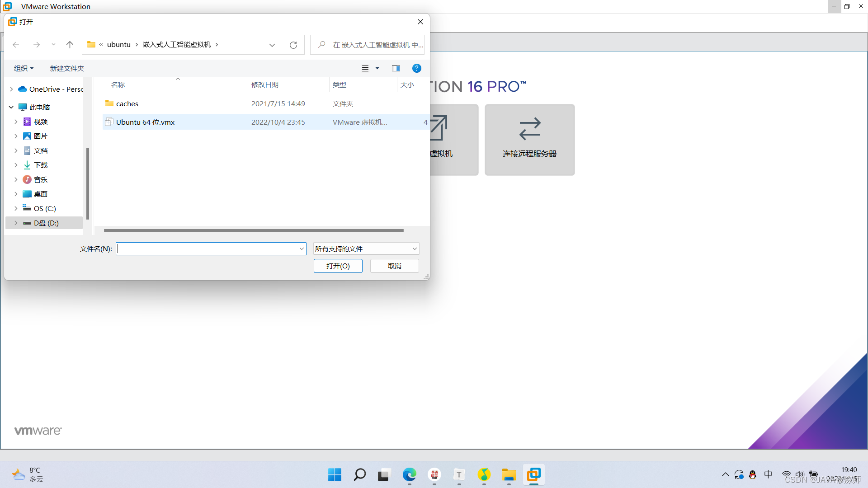Screen dimensions: 868x488
Task: Open the 下载 folder
Action: pos(36,165)
